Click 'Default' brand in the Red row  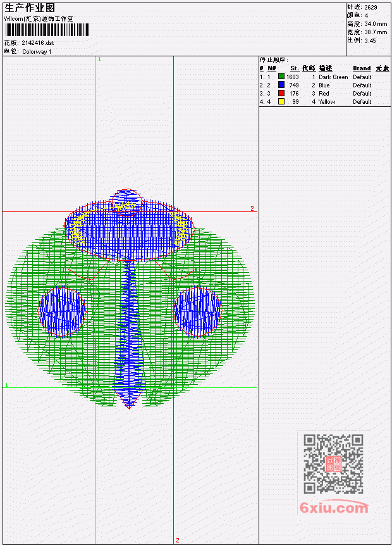click(362, 94)
